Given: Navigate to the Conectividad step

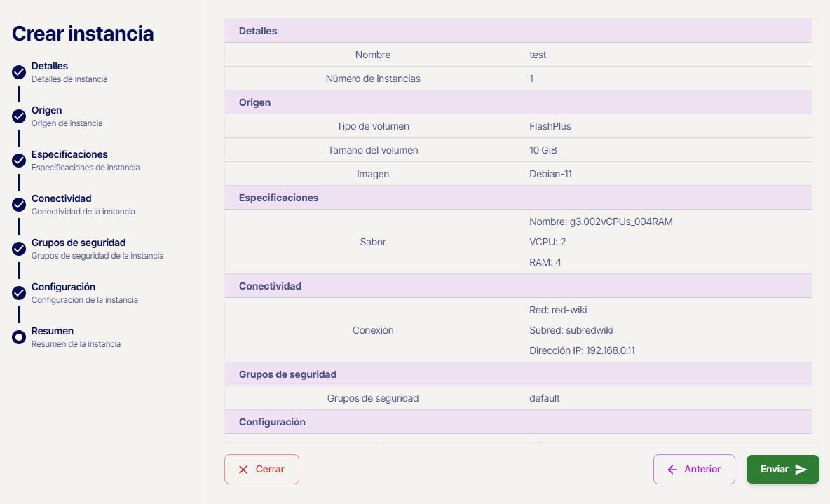Looking at the screenshot, I should tap(62, 198).
